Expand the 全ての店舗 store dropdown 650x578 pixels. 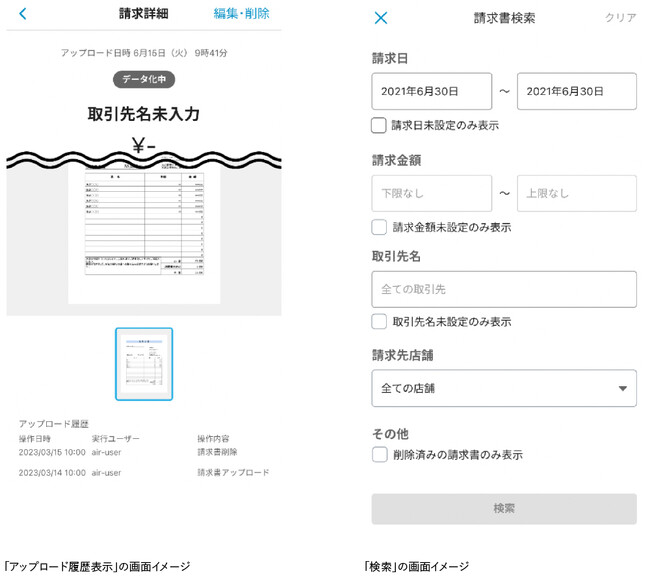click(503, 388)
